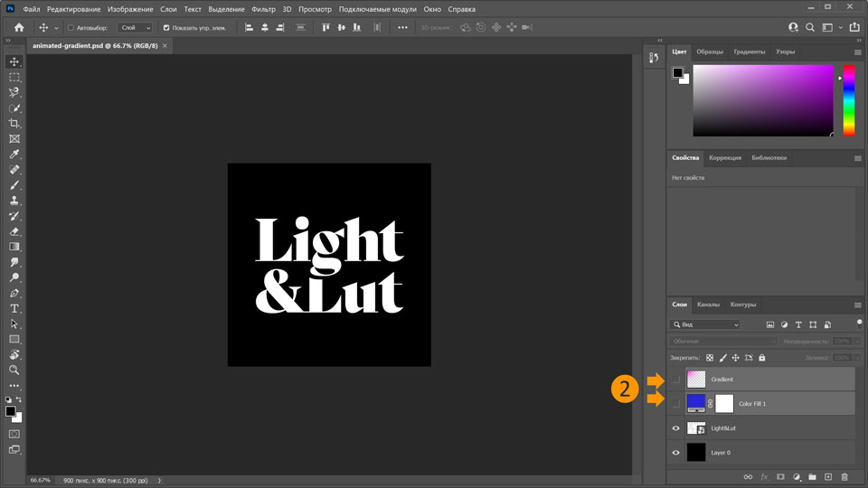The width and height of the screenshot is (868, 488).
Task: Create a new layer with plus icon
Action: click(x=827, y=476)
